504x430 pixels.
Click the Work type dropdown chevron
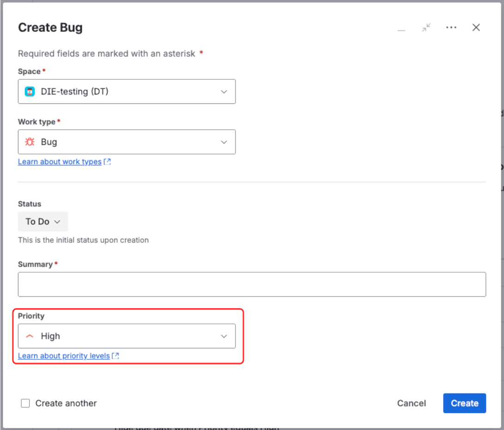[224, 142]
